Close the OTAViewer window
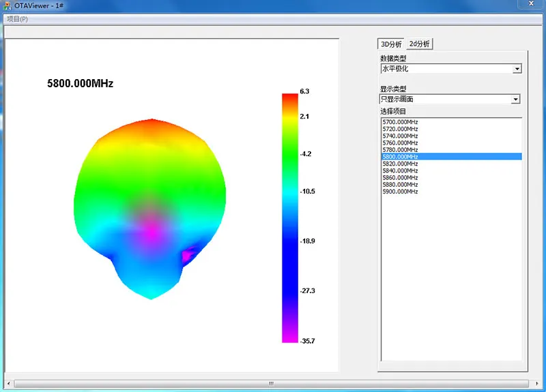Image resolution: width=546 pixels, height=392 pixels. pyautogui.click(x=531, y=3)
